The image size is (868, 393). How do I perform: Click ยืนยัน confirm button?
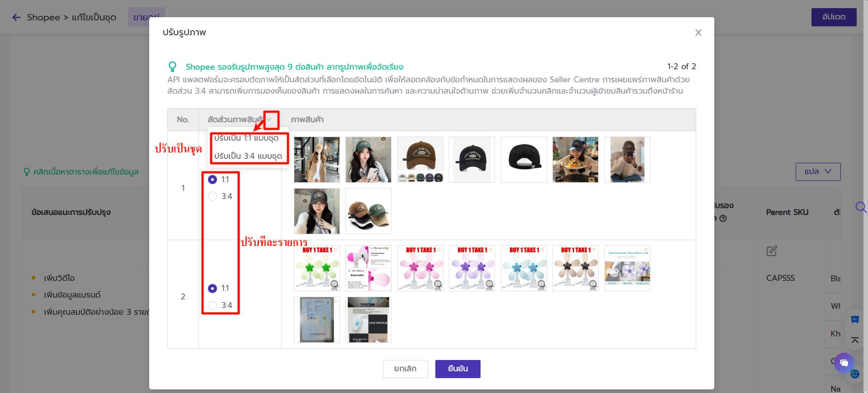458,369
